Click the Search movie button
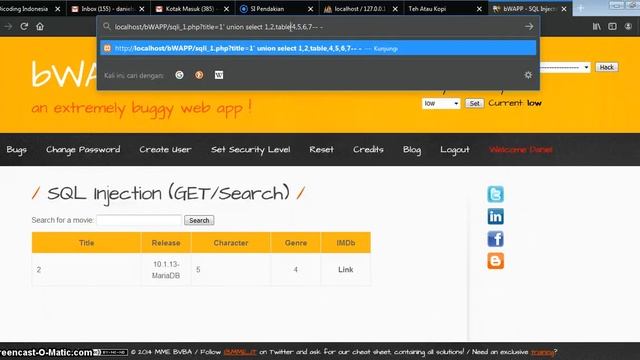The width and height of the screenshot is (640, 360). 199,220
